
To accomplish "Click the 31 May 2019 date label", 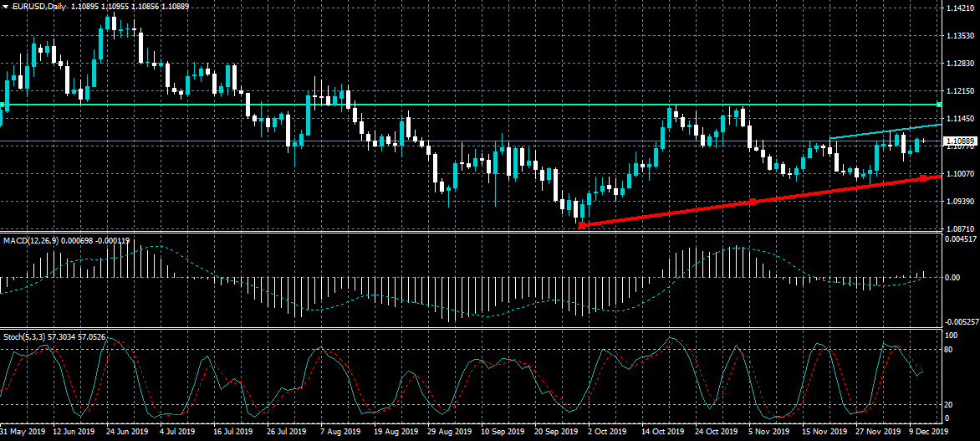I will tap(21, 432).
